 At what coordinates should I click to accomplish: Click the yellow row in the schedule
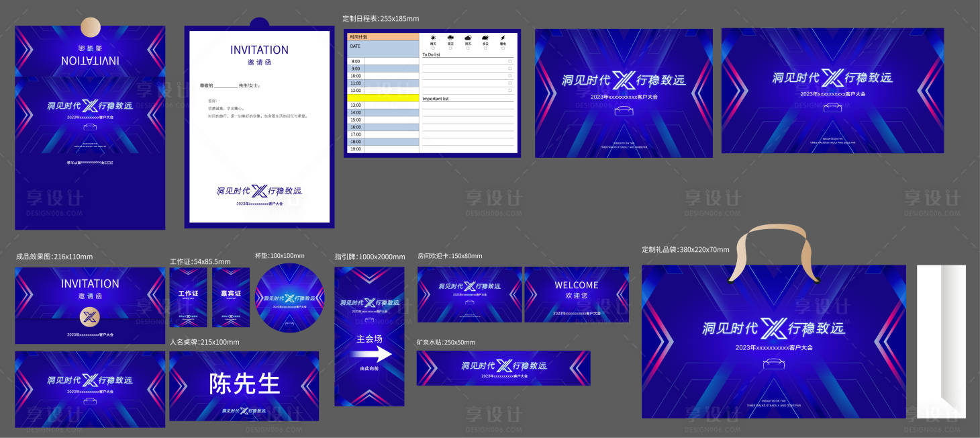tap(383, 98)
